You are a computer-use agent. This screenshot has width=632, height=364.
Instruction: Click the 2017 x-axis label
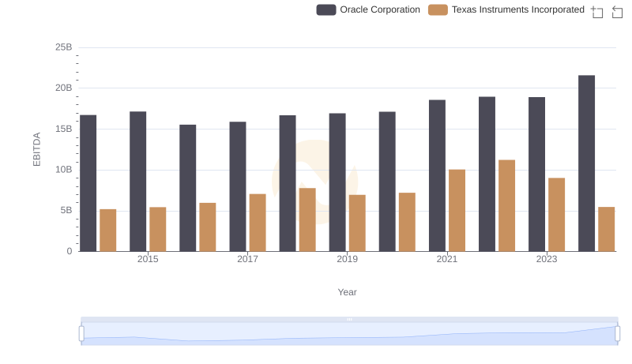247,259
